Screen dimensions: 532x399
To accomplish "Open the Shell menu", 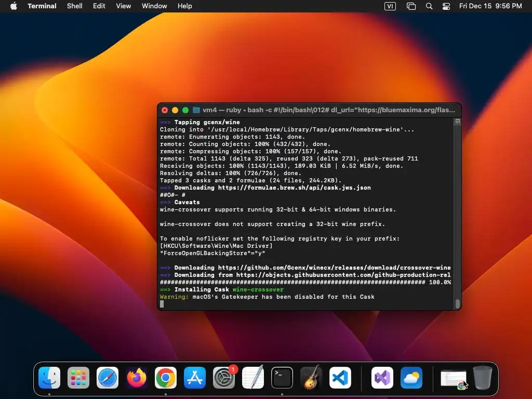I will tap(75, 6).
